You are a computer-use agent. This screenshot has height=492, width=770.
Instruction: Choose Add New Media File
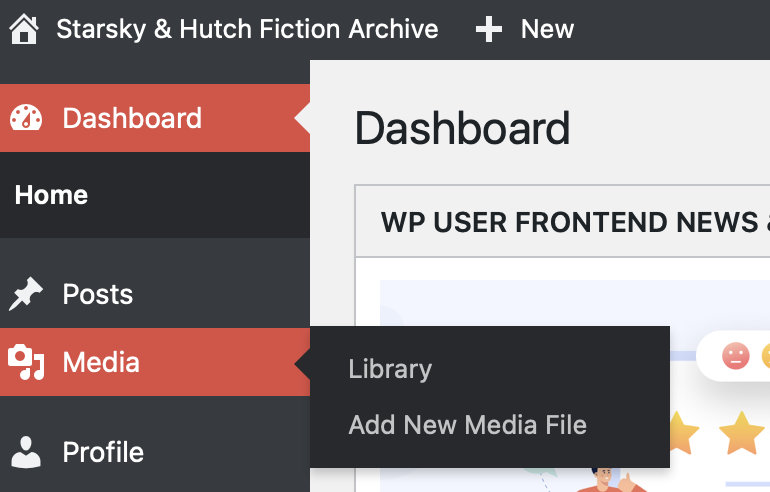(x=468, y=425)
